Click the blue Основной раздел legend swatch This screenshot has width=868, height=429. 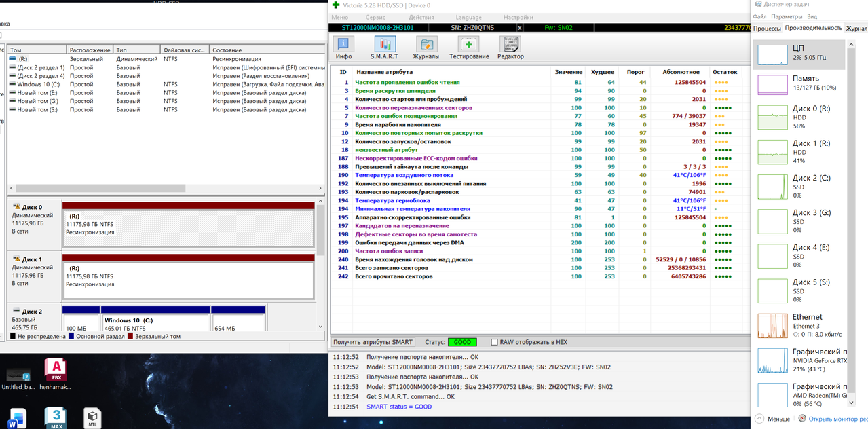pos(71,336)
